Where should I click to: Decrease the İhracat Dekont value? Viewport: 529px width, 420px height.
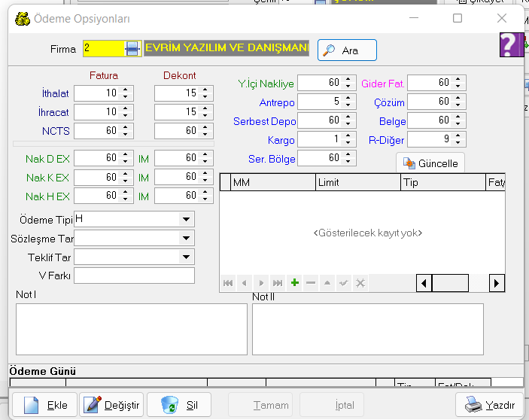(x=205, y=116)
